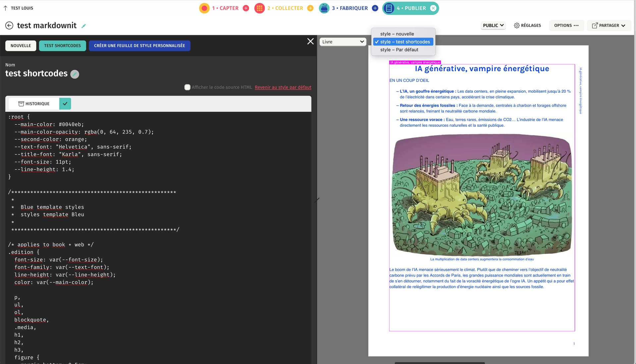Screen dimensions: 636x364
Task: Click the --main-color: #0040eb line
Action: 49,124
